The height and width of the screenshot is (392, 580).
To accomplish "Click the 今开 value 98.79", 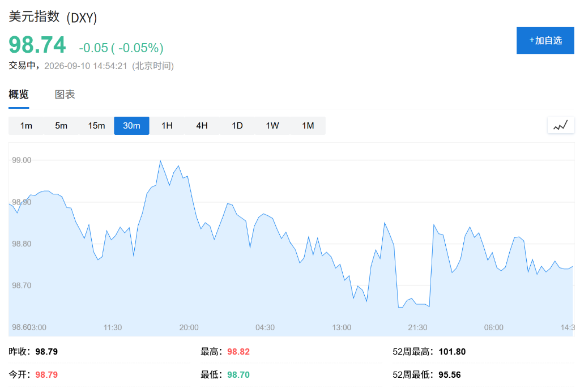I will pos(46,374).
